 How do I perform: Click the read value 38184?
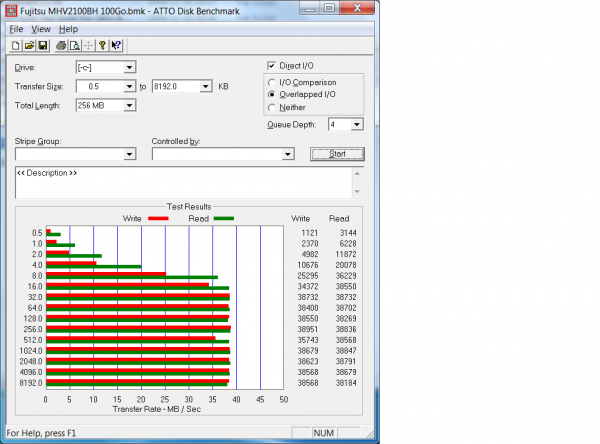click(346, 383)
